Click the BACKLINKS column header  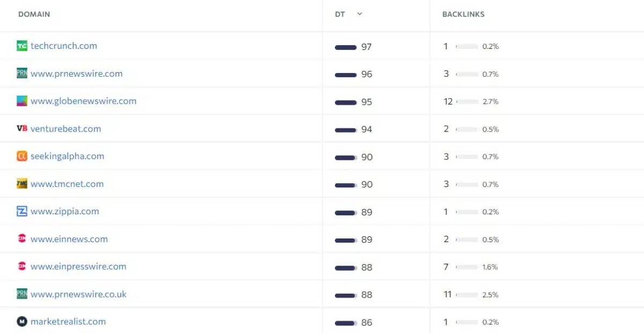point(463,15)
